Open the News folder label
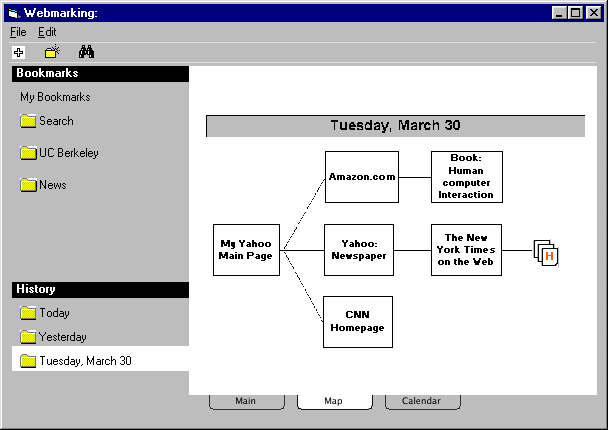The width and height of the screenshot is (608, 430). click(53, 185)
